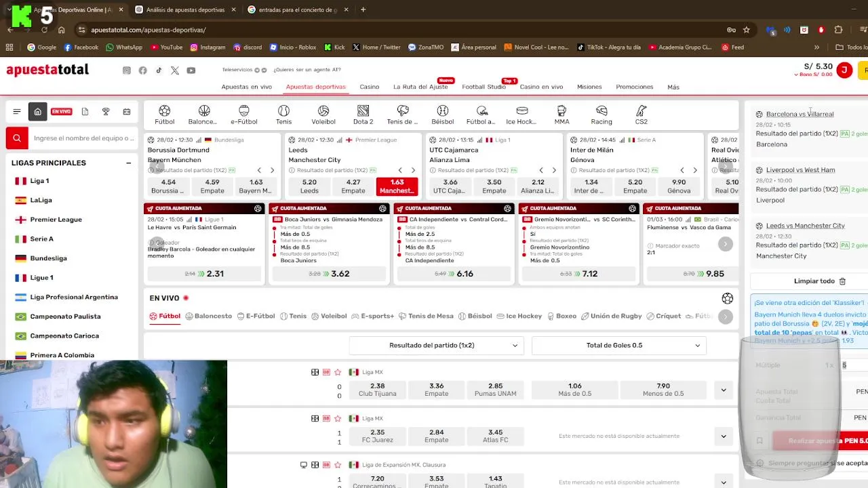
Task: Select the Tenis sport icon
Action: tap(283, 115)
